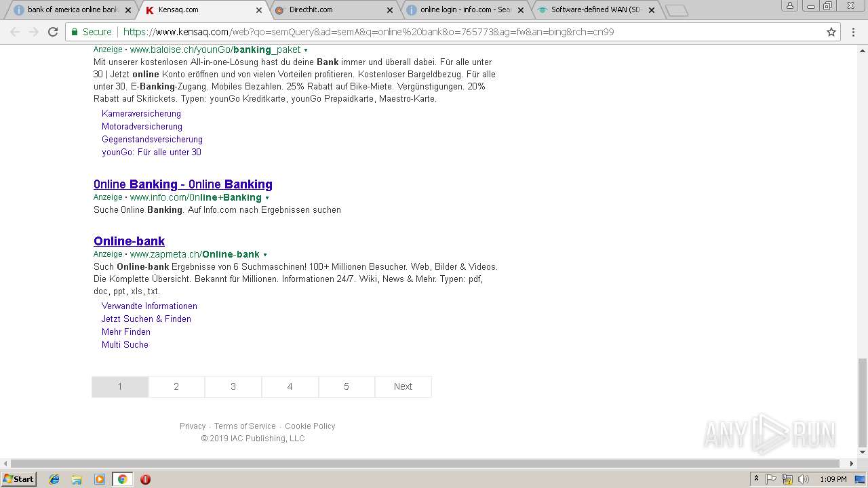Open Action Center flag tray icon
This screenshot has width=868, height=488.
(771, 479)
